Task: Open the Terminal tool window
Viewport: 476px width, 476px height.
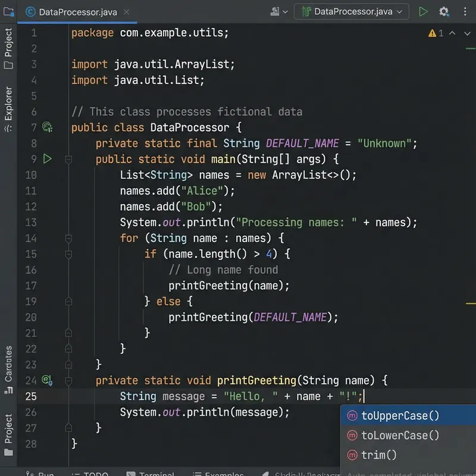Action: point(151,472)
